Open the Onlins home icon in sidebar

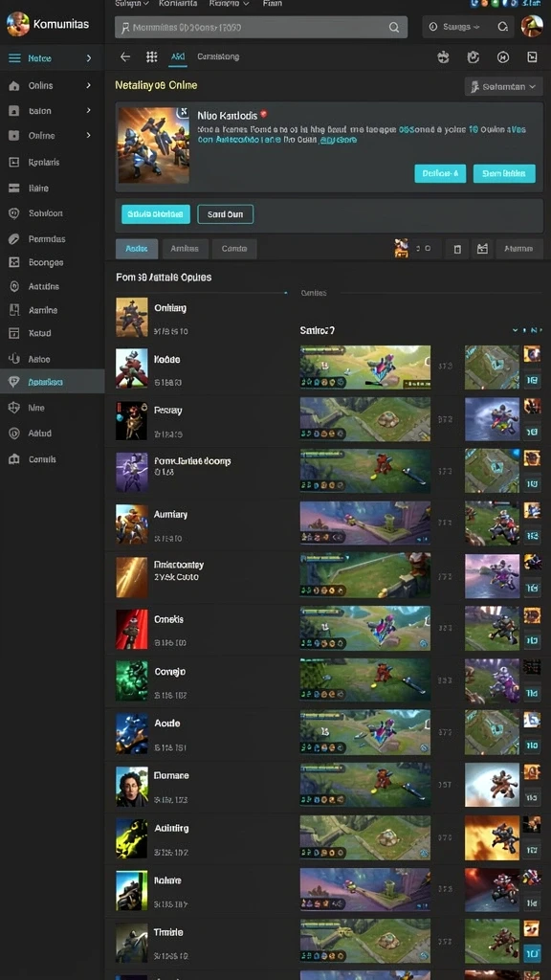pyautogui.click(x=14, y=85)
